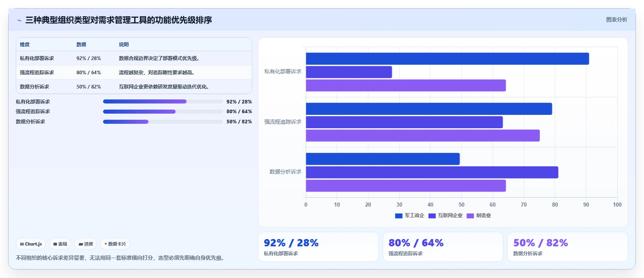Click the 私有化部署诉求 progress bar

click(x=163, y=101)
